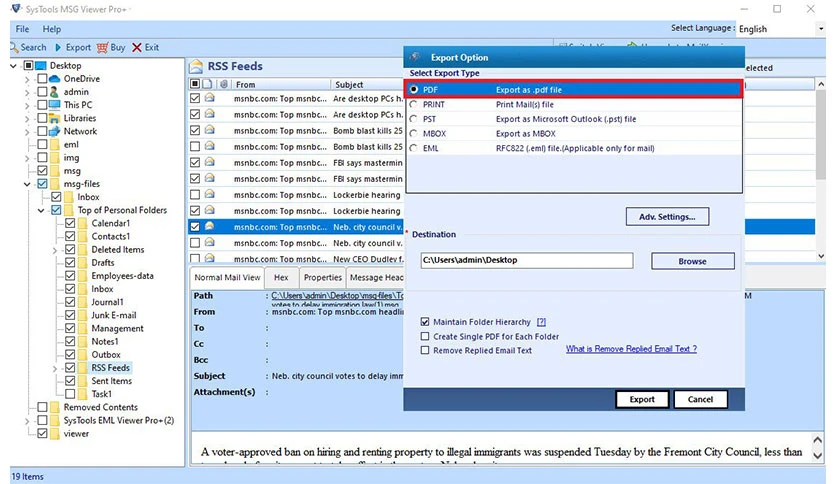Click the eml folder icon in tree

[x=54, y=144]
